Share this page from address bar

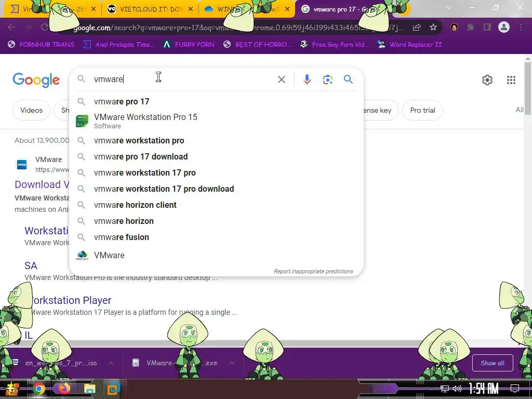pyautogui.click(x=417, y=28)
